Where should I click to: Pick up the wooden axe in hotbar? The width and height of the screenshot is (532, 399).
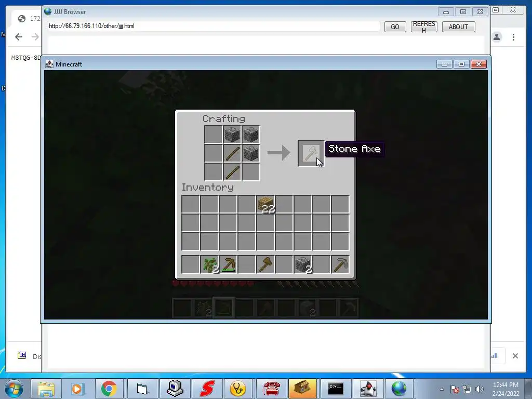(x=265, y=264)
